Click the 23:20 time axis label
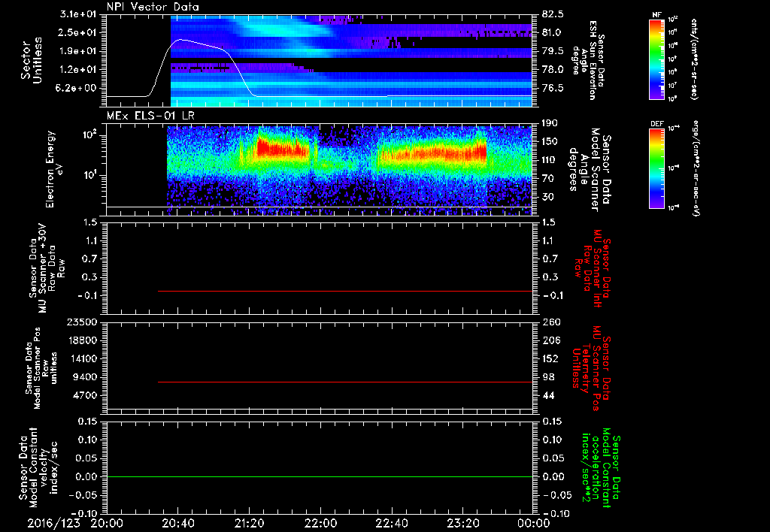 [462, 523]
